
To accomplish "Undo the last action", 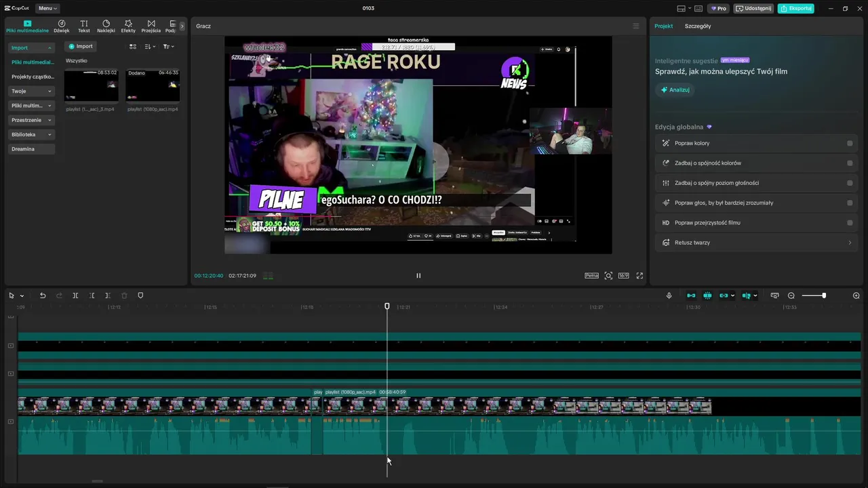I will (43, 296).
